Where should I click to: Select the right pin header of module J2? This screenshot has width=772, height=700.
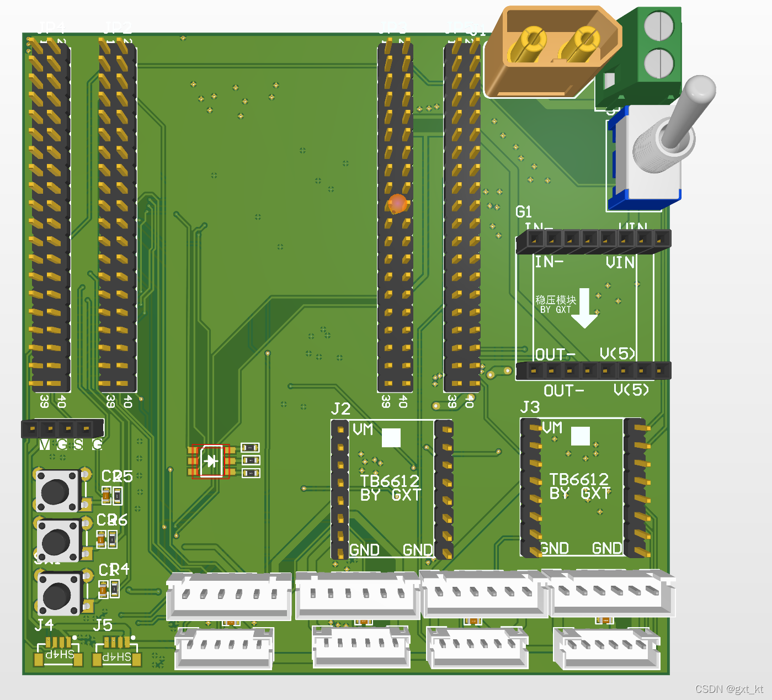point(444,489)
